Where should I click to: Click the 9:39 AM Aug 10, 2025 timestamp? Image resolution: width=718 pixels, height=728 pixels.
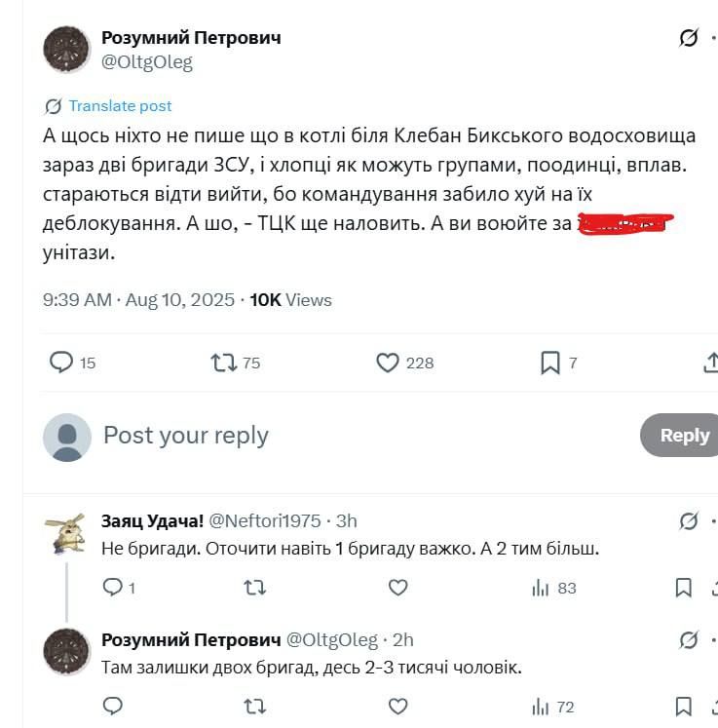[138, 300]
